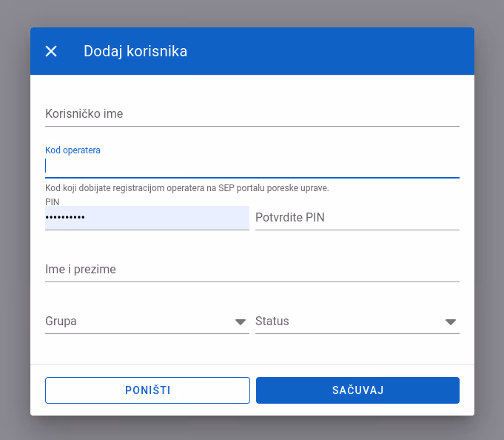Click the Status dropdown arrow
This screenshot has height=440, width=504.
(450, 322)
